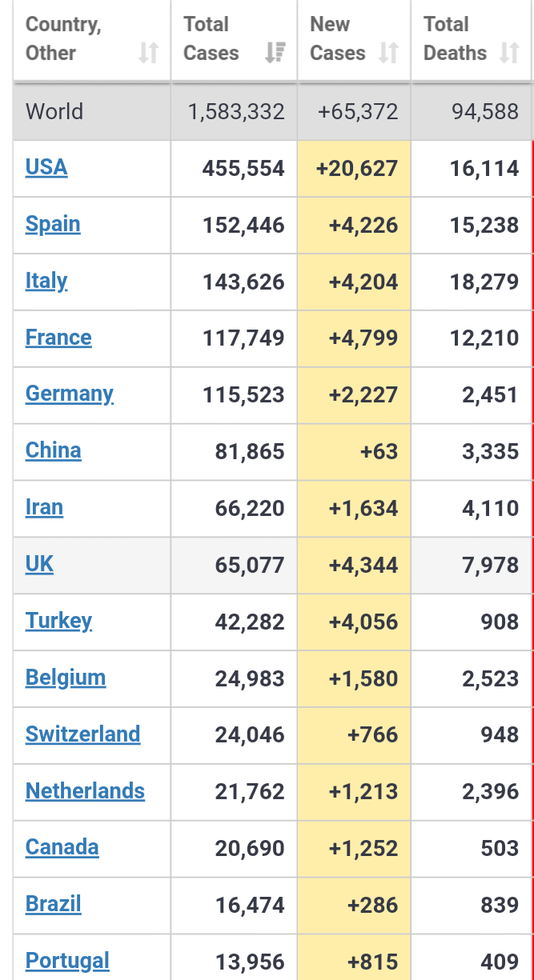Follow the Switzerland link
The width and height of the screenshot is (534, 980).
(82, 734)
